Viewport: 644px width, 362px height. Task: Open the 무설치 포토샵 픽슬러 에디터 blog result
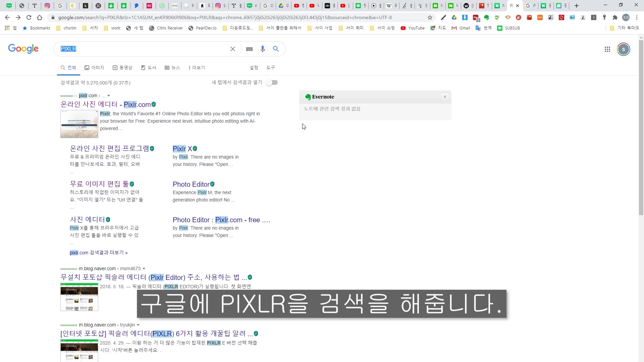(154, 278)
